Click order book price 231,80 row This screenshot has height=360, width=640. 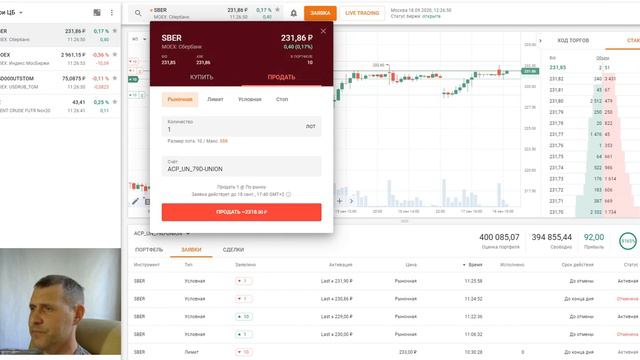[556, 101]
